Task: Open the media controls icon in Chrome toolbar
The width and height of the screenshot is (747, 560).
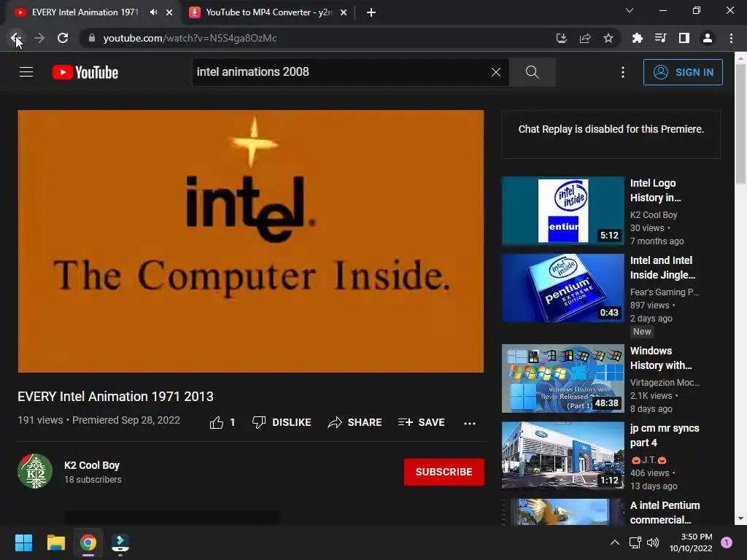Action: 661,38
